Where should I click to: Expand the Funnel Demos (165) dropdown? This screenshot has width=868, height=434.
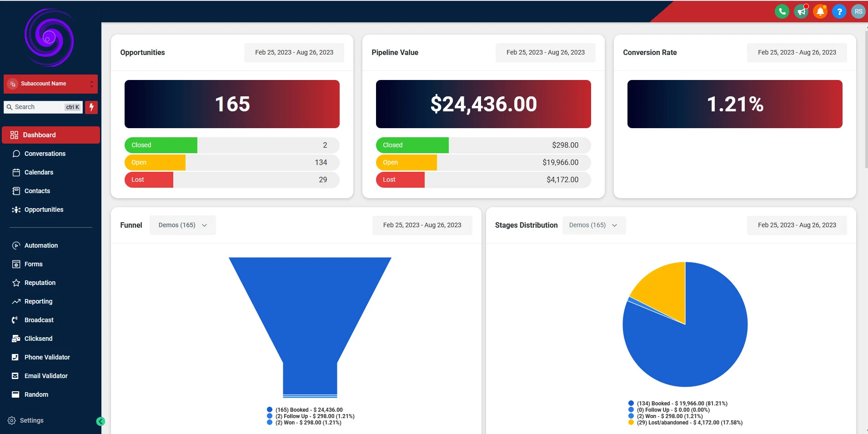coord(183,225)
